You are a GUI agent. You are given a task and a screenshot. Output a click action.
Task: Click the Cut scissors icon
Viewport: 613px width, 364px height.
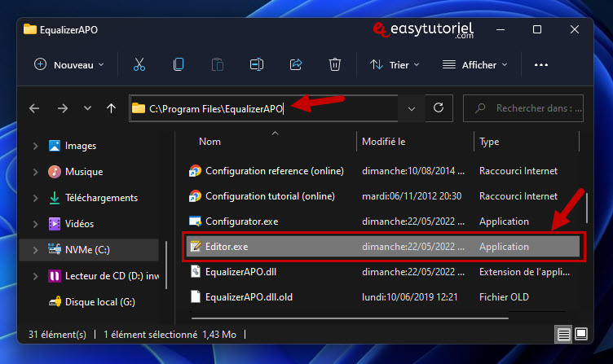coord(139,64)
